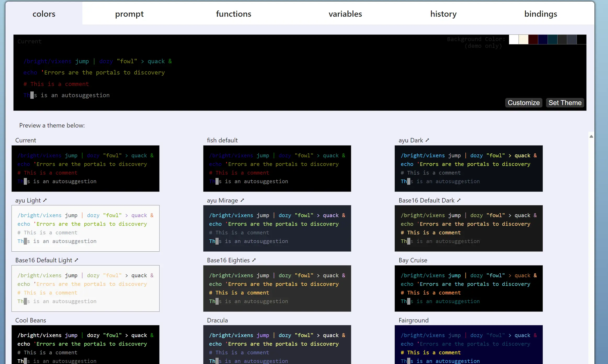This screenshot has width=608, height=364.
Task: Click the 'Customize' button
Action: (524, 102)
